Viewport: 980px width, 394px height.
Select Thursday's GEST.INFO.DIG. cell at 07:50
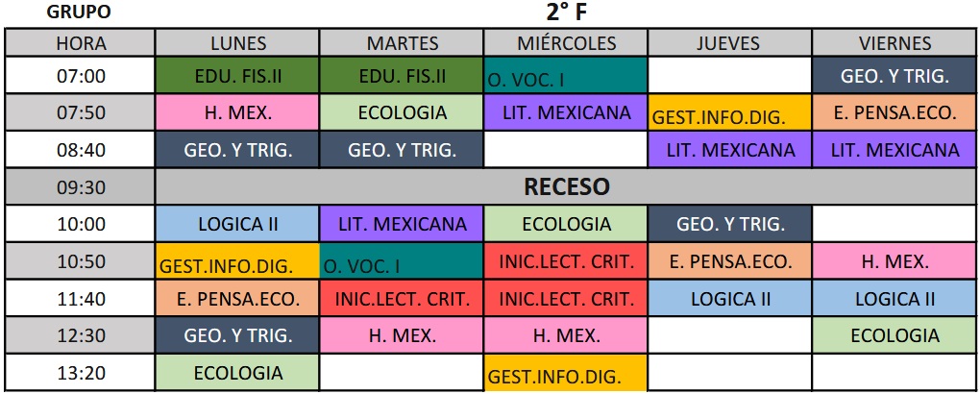pos(730,112)
